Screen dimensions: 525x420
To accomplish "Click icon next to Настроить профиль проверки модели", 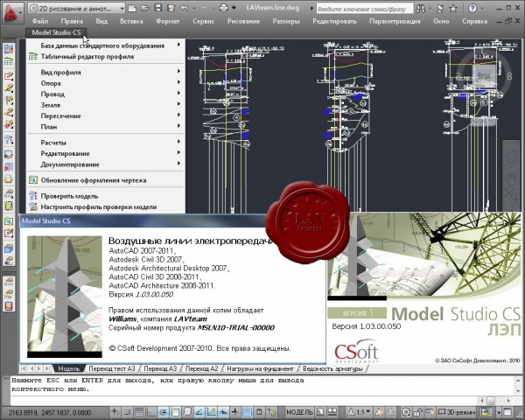I will [33, 206].
